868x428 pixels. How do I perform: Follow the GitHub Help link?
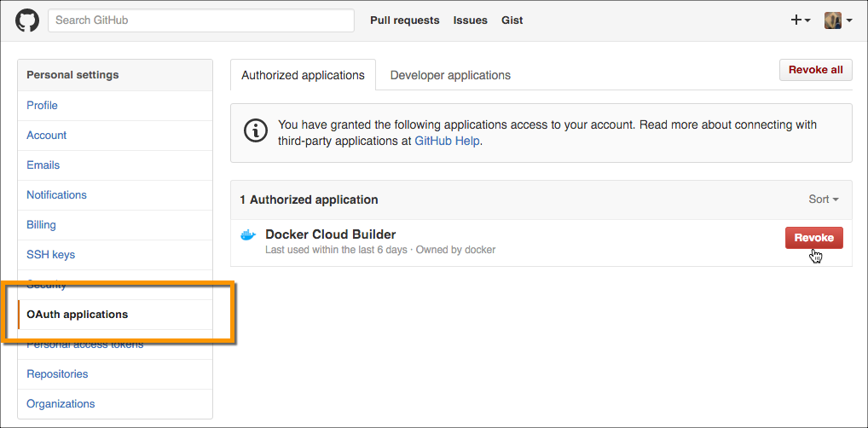pos(448,142)
